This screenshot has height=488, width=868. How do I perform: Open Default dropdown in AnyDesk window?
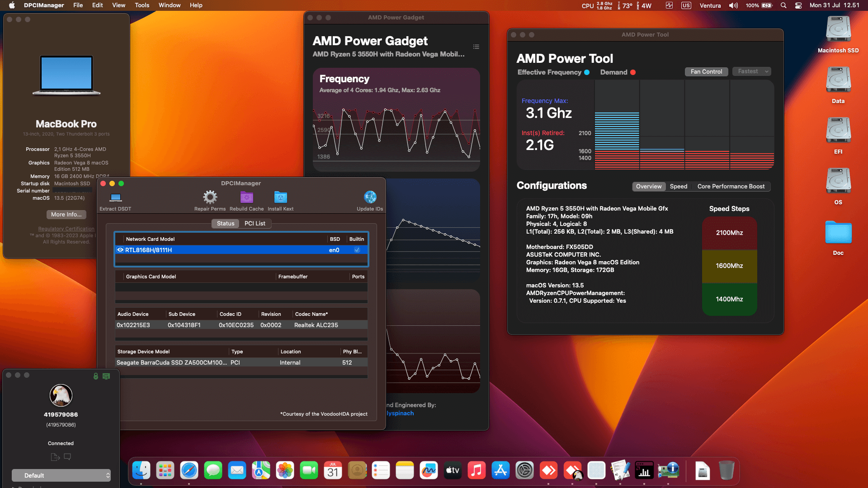pyautogui.click(x=61, y=475)
